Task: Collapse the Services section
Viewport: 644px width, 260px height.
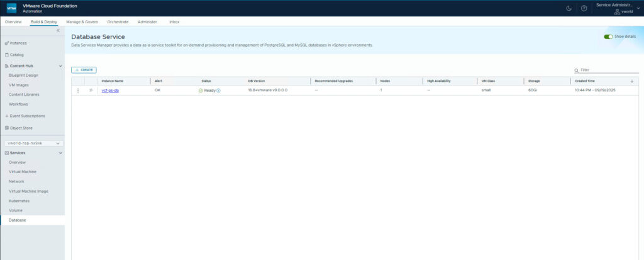Action: [x=60, y=153]
